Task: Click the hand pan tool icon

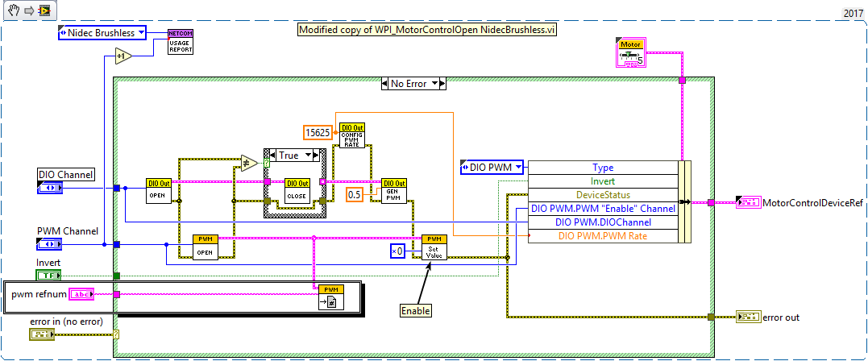Action: [x=9, y=12]
